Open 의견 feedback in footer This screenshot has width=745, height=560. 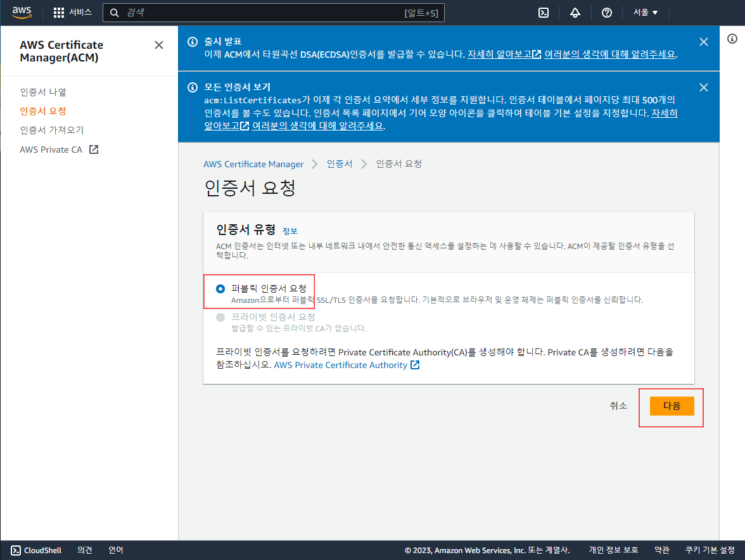pos(85,550)
